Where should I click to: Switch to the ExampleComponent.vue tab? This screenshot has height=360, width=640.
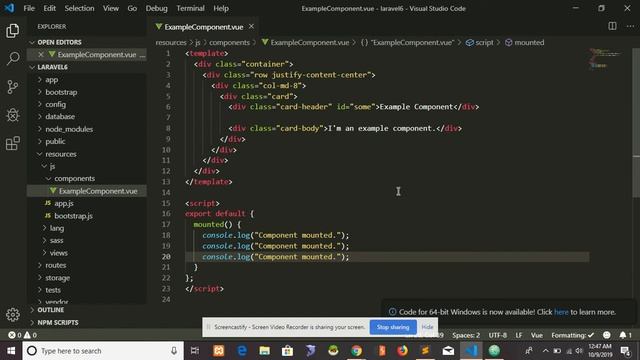(204, 27)
